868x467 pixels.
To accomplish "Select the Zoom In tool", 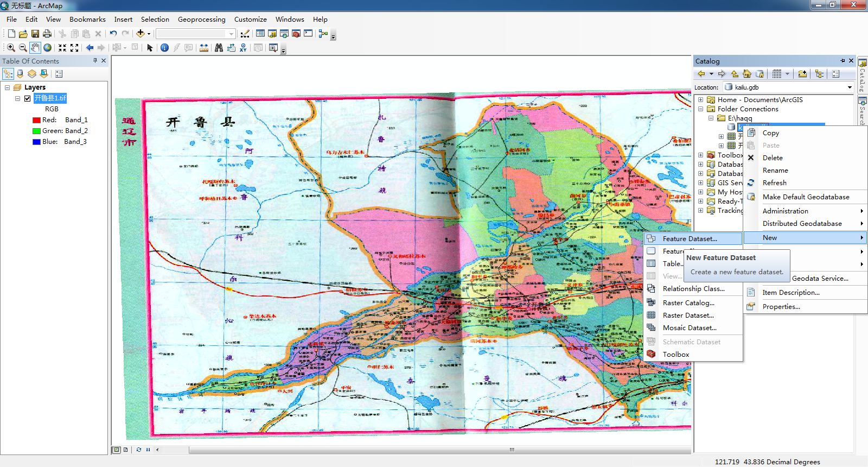I will point(11,48).
